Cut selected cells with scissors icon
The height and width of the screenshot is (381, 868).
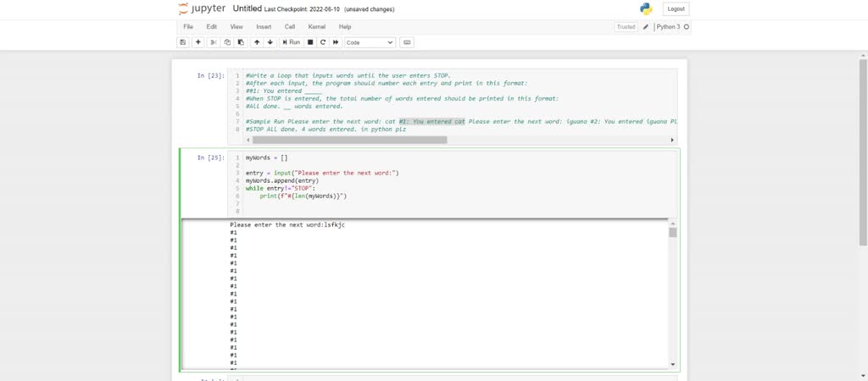[214, 42]
